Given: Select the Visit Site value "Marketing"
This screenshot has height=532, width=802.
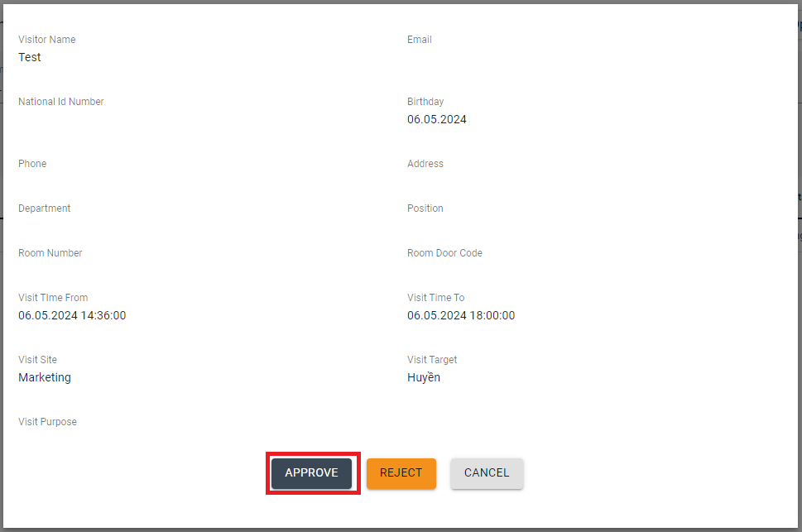Looking at the screenshot, I should coord(45,378).
